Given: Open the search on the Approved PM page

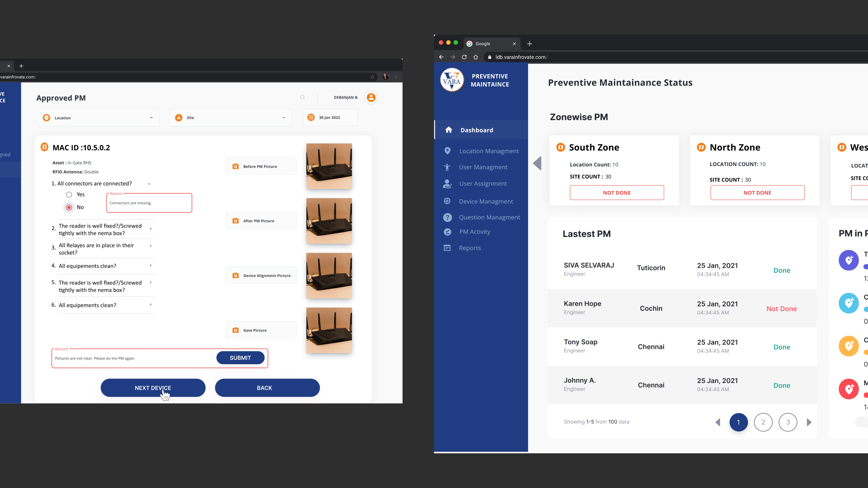Looking at the screenshot, I should (302, 97).
